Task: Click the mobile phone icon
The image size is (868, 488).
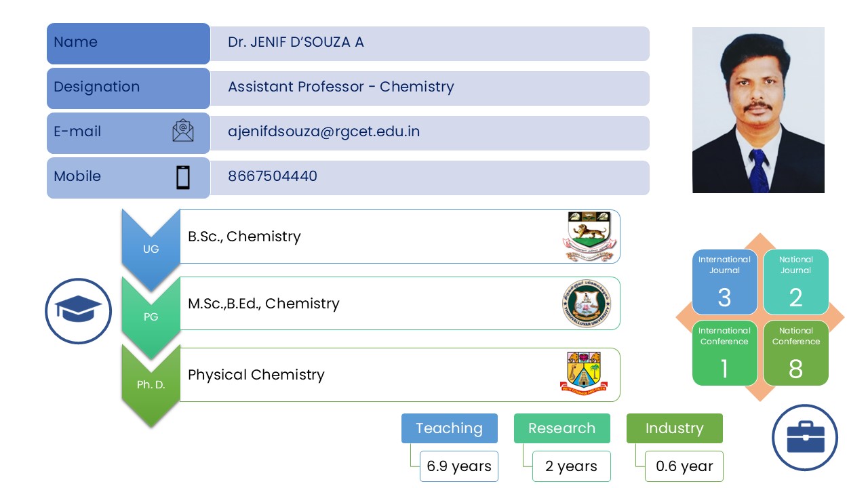Action: pyautogui.click(x=182, y=177)
